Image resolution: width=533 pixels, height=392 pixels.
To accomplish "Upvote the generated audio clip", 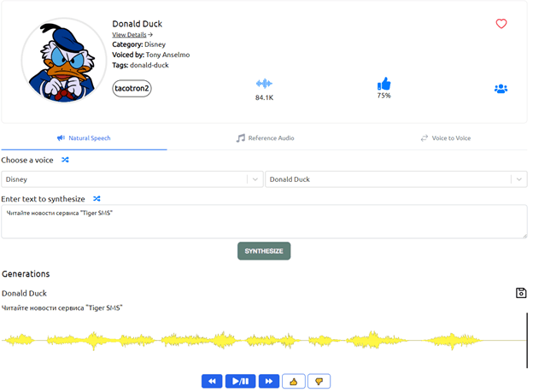I will tap(293, 381).
